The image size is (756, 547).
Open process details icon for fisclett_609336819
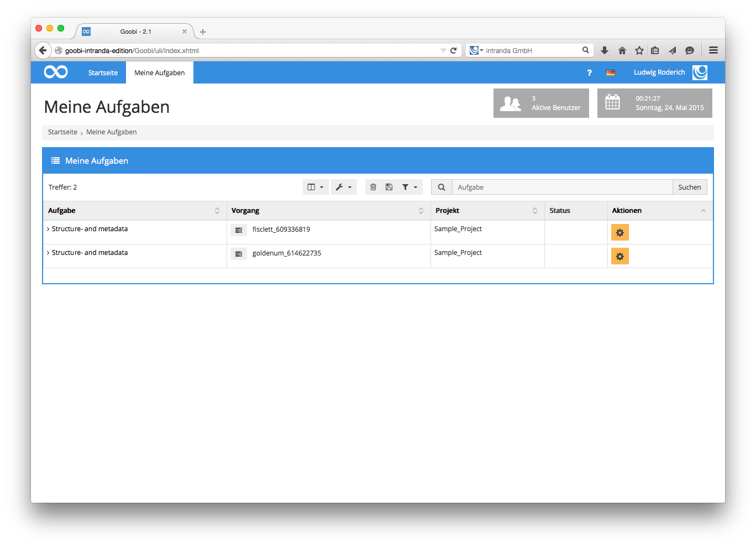[239, 230]
